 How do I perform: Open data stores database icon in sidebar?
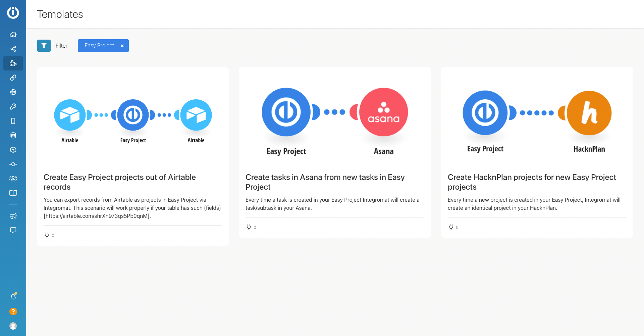click(x=13, y=135)
